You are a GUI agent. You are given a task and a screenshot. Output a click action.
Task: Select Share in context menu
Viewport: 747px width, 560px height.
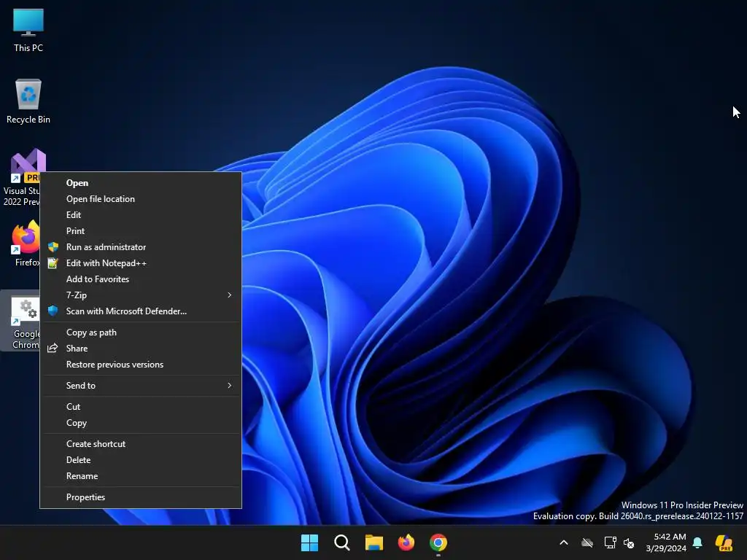[x=141, y=349]
